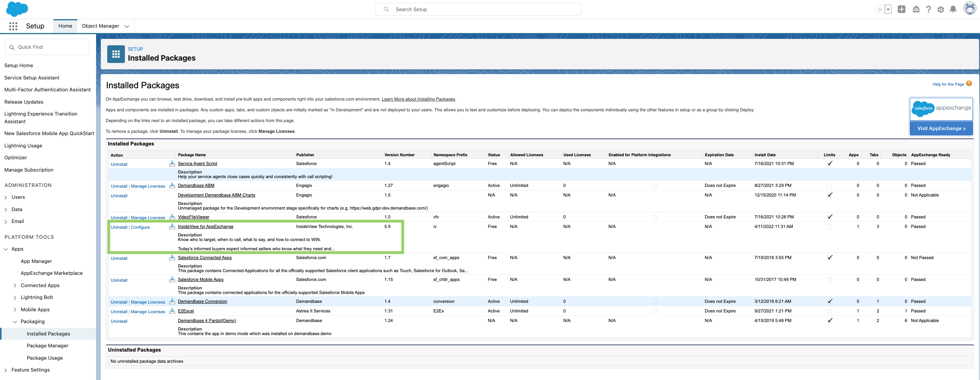This screenshot has height=380, width=980.
Task: Open Release Updates in sidebar
Action: tap(24, 102)
